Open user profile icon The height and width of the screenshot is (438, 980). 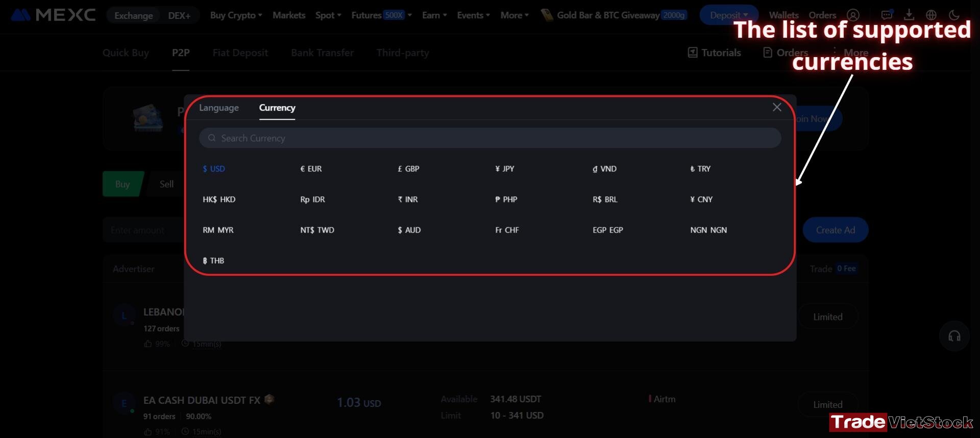click(853, 15)
